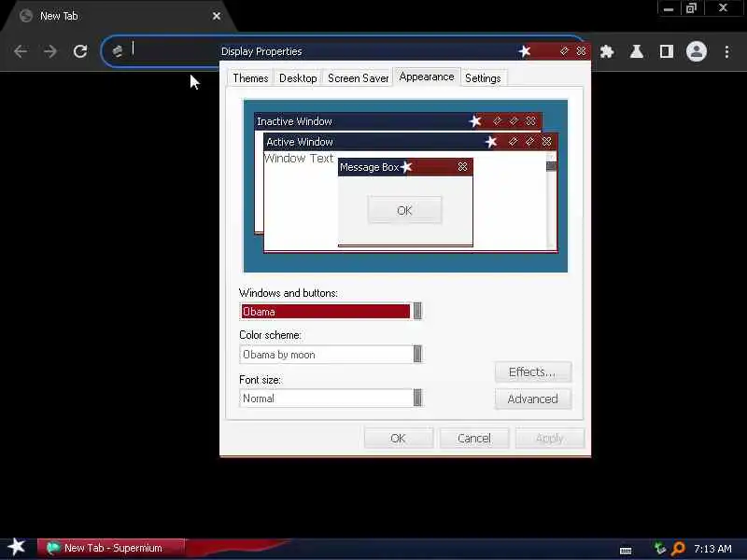
Task: Click the Active Window preview close icon
Action: coord(546,142)
